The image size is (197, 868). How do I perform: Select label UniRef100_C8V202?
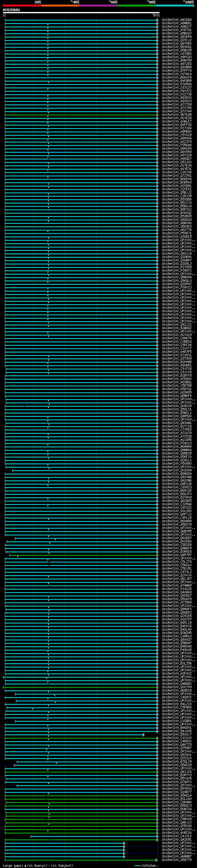(x=177, y=507)
